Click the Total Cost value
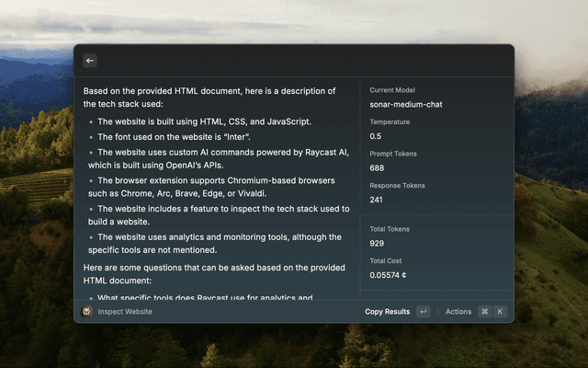This screenshot has width=588, height=368. click(x=388, y=275)
